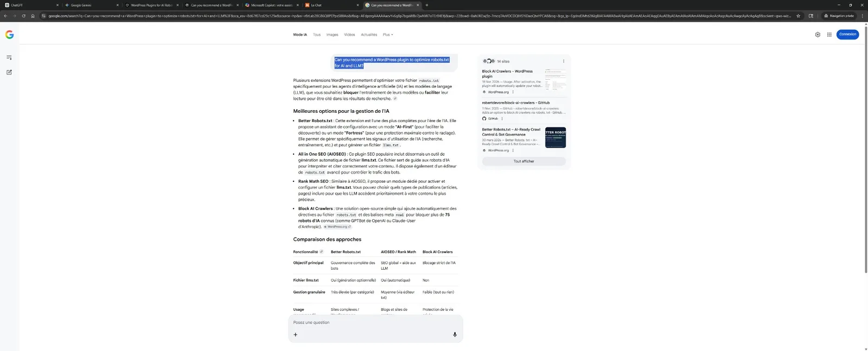Select the Vidéos search tab
This screenshot has height=351, width=868.
tap(349, 35)
